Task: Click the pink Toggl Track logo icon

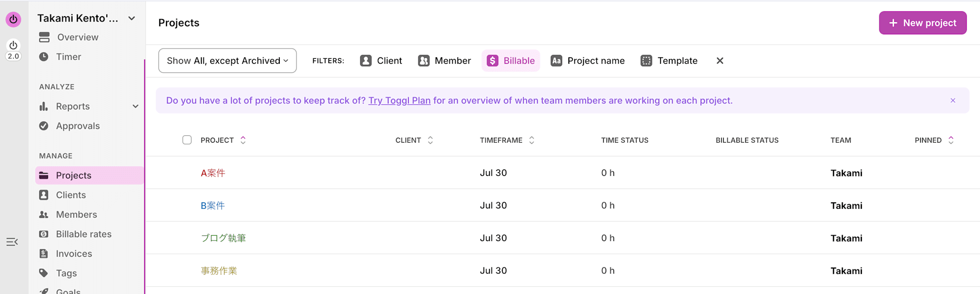Action: [13, 19]
